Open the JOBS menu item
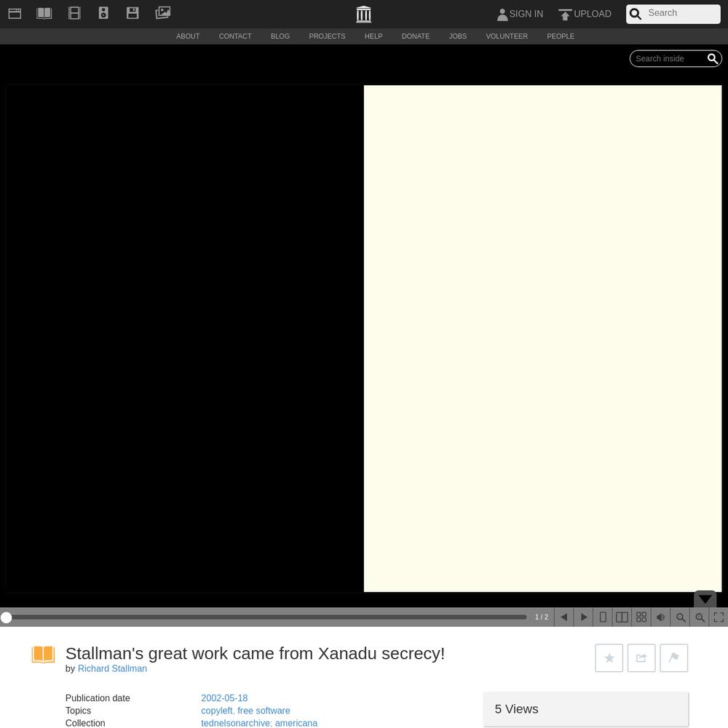The width and height of the screenshot is (728, 728). [x=458, y=36]
